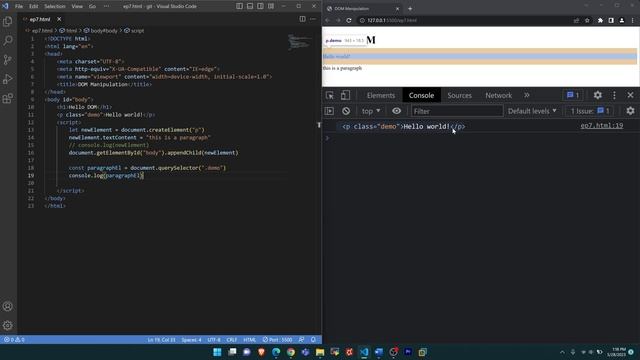Toggle the console sidebar

pyautogui.click(x=329, y=111)
